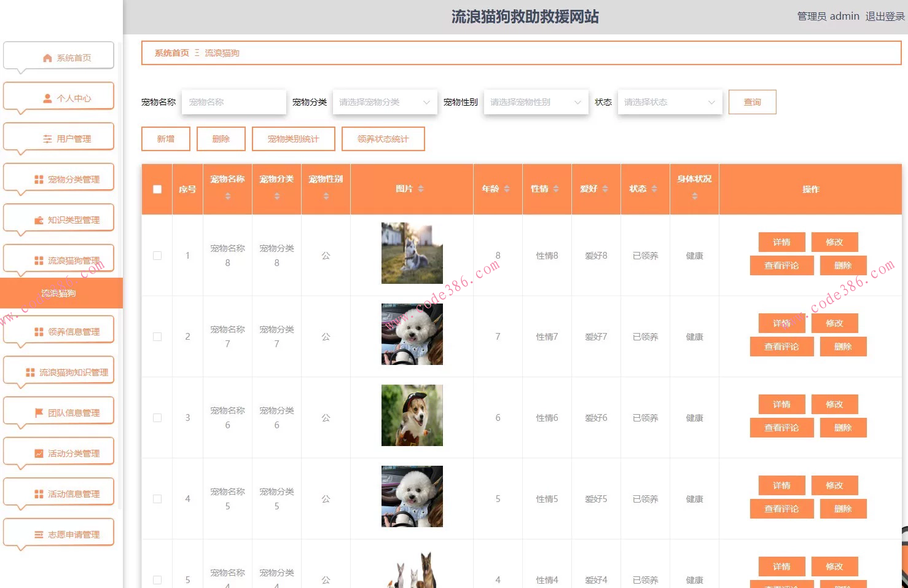Click the 宠物名称 search input field

pos(234,102)
